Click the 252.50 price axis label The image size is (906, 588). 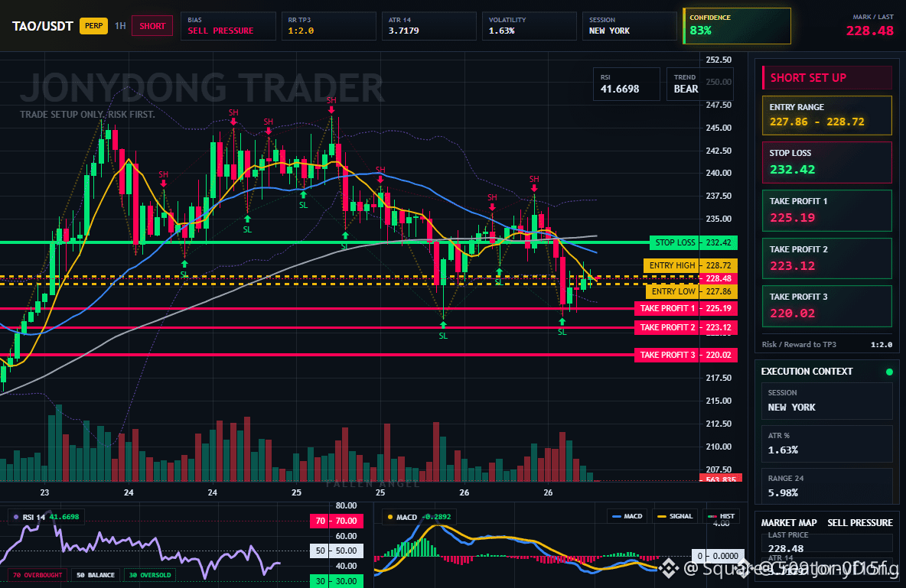coord(719,60)
